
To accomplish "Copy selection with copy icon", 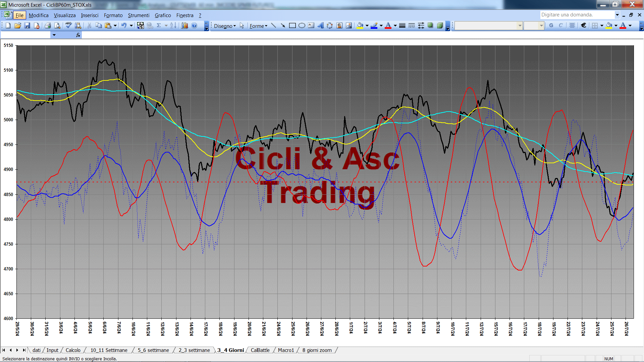I will pos(99,26).
